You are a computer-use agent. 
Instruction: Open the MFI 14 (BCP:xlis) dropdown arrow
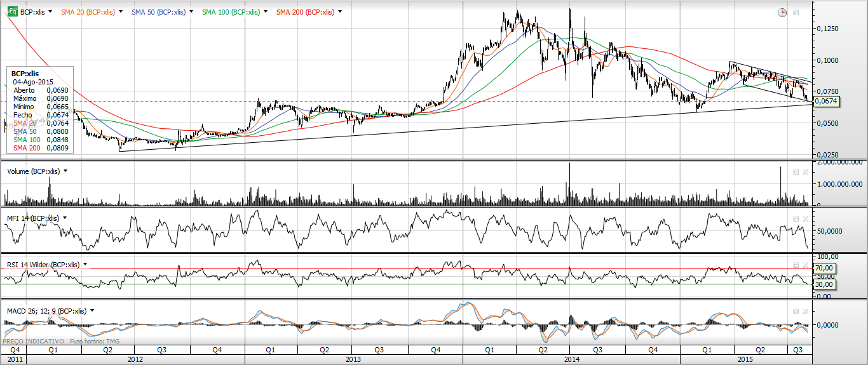[x=65, y=218]
